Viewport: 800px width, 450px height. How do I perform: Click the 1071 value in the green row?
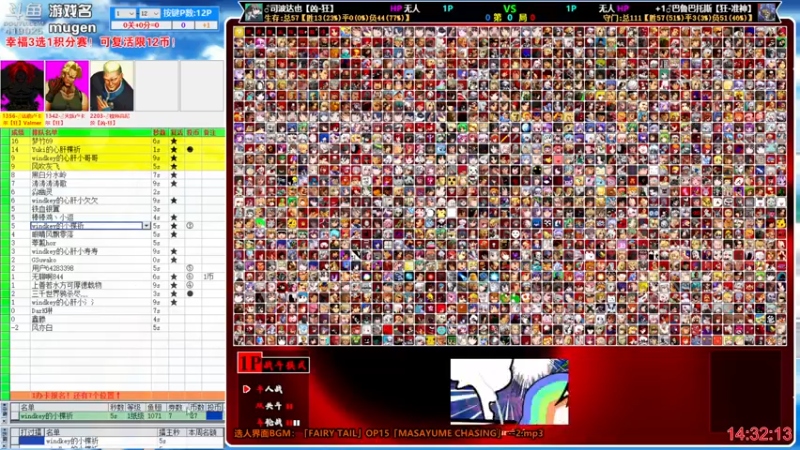tap(154, 416)
